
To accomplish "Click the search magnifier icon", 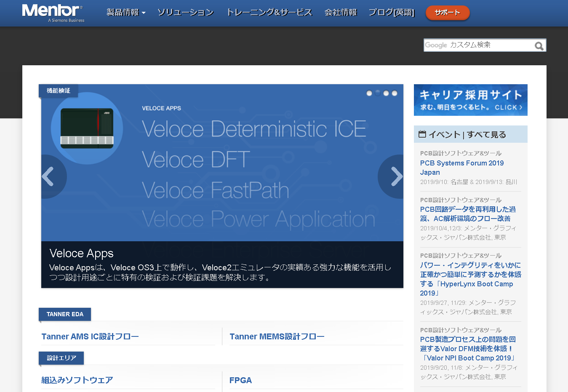I will tap(539, 46).
